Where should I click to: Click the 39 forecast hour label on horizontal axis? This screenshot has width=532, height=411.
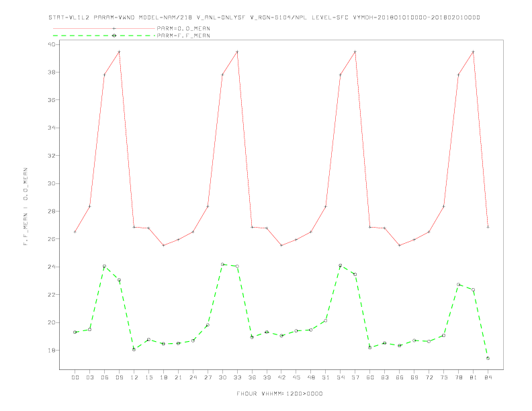pos(267,377)
